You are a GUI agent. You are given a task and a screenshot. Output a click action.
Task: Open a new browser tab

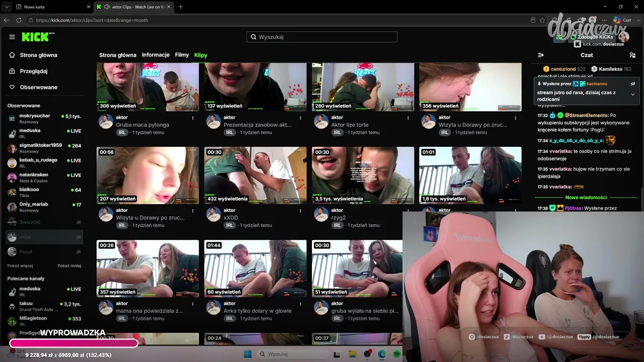pos(181,7)
